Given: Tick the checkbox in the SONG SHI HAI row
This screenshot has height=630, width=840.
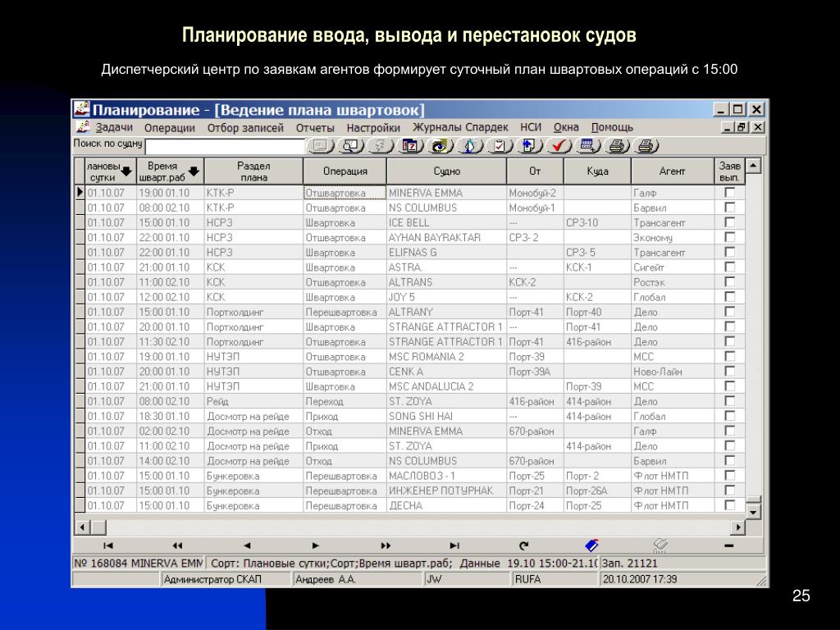Looking at the screenshot, I should (x=729, y=416).
